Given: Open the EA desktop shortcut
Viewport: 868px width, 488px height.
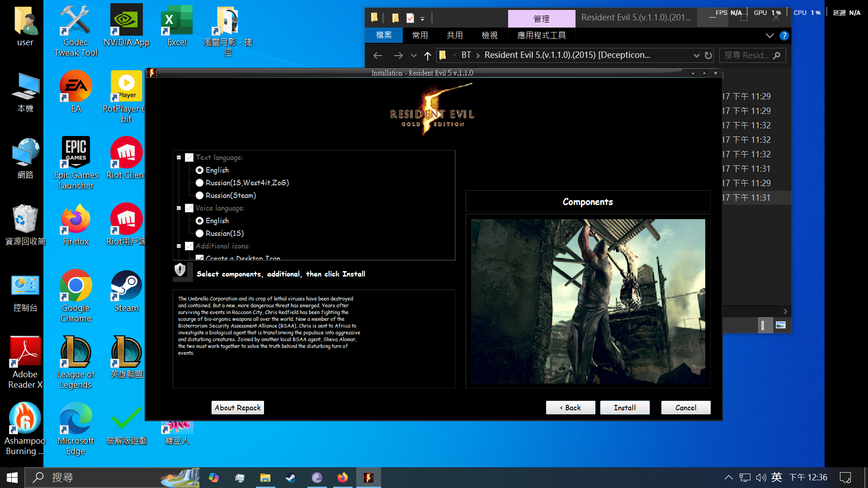Looking at the screenshot, I should pos(76,92).
